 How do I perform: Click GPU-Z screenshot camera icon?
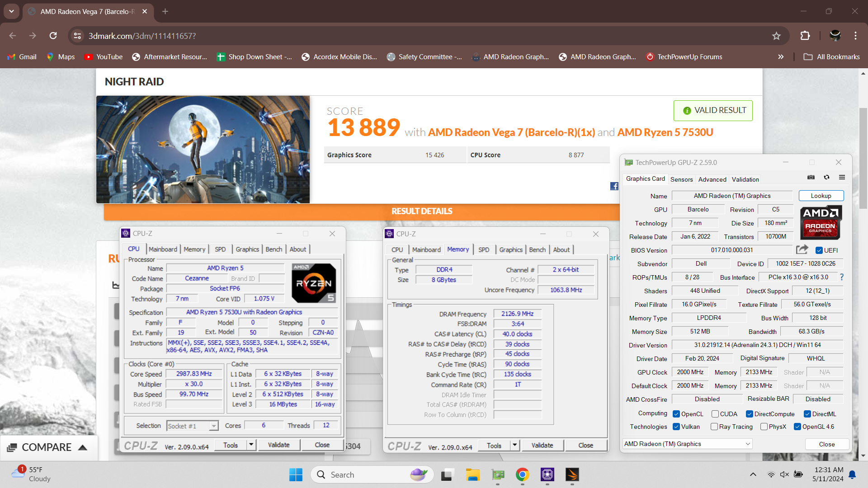811,178
